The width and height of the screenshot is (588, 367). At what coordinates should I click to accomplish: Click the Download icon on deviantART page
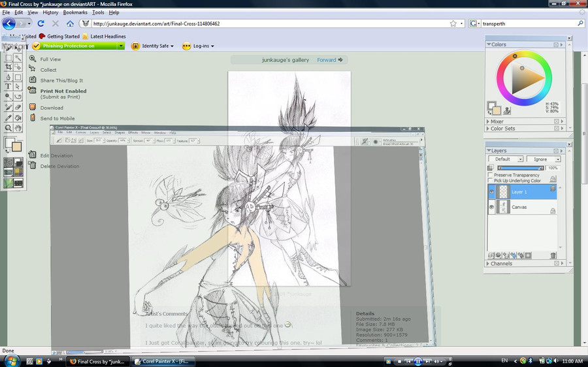click(33, 107)
